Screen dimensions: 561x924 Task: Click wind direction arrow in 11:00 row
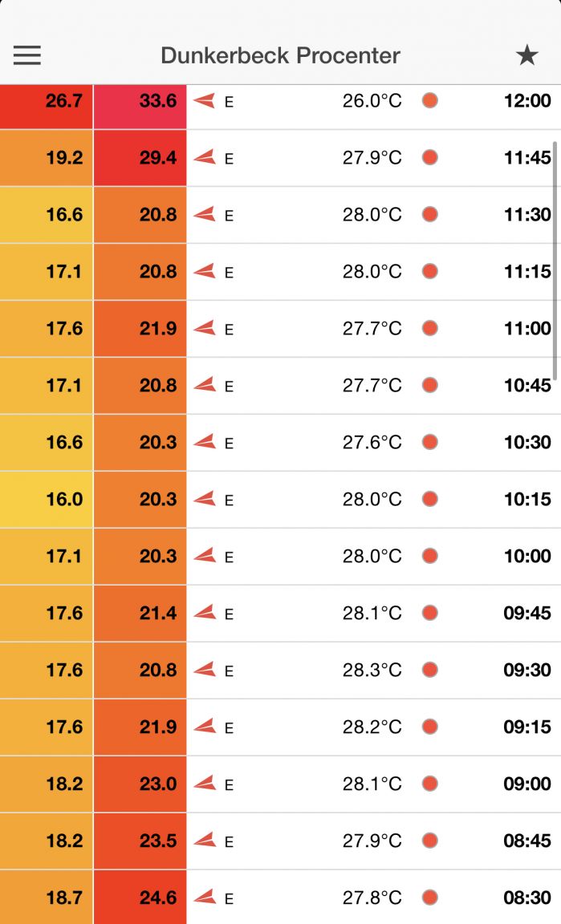click(205, 328)
